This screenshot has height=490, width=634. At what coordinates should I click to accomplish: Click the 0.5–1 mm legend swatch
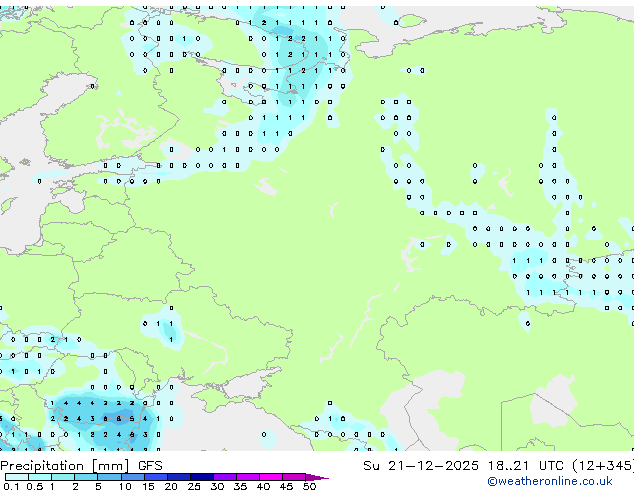click(x=40, y=477)
